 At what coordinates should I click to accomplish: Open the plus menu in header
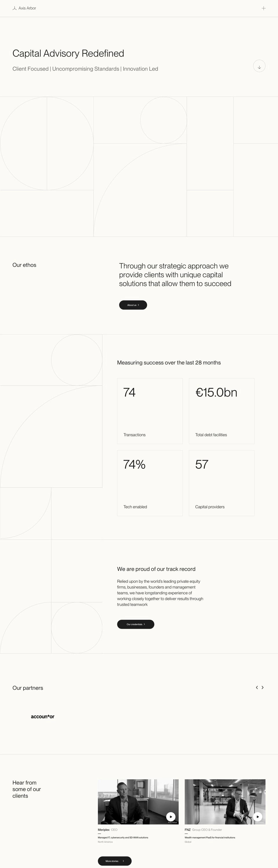pos(264,8)
